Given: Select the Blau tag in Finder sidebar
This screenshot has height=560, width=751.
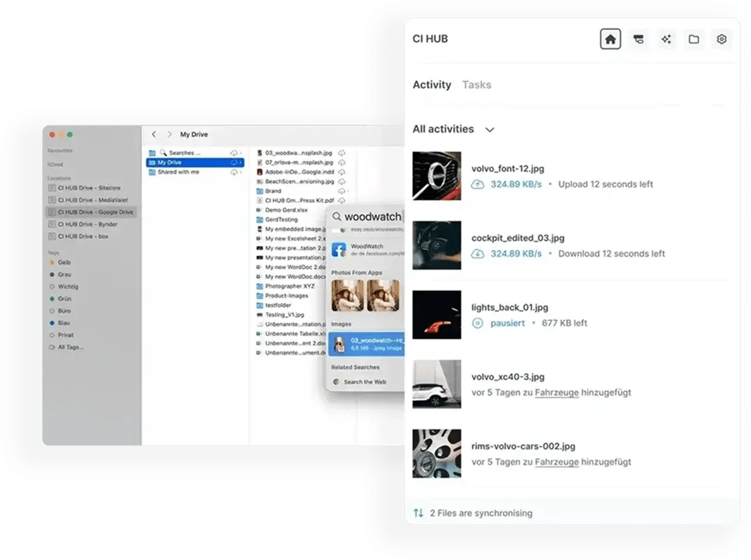Looking at the screenshot, I should pyautogui.click(x=60, y=322).
